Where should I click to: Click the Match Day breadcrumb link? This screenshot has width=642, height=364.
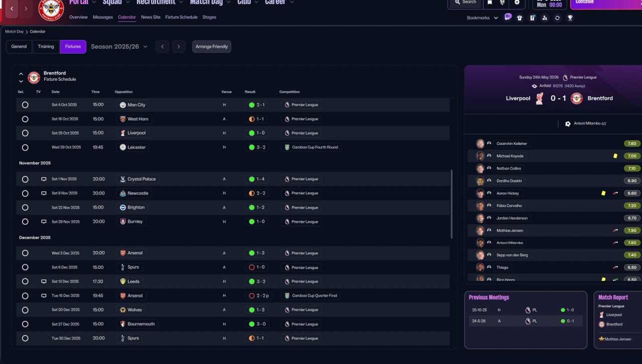[x=15, y=32]
